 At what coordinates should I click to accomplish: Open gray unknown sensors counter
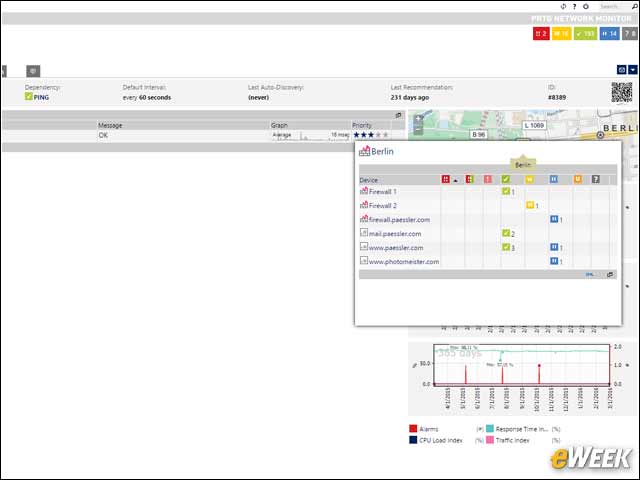(x=630, y=33)
